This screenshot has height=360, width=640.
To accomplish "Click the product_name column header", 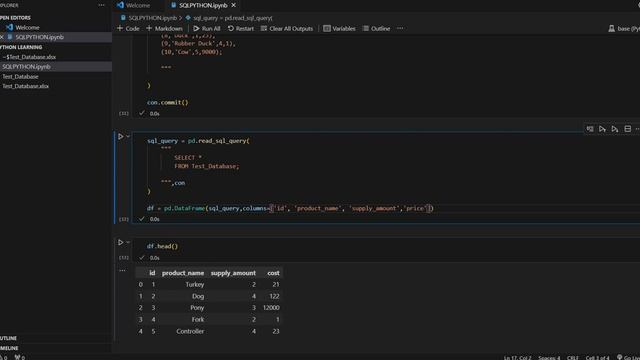I will pyautogui.click(x=183, y=273).
